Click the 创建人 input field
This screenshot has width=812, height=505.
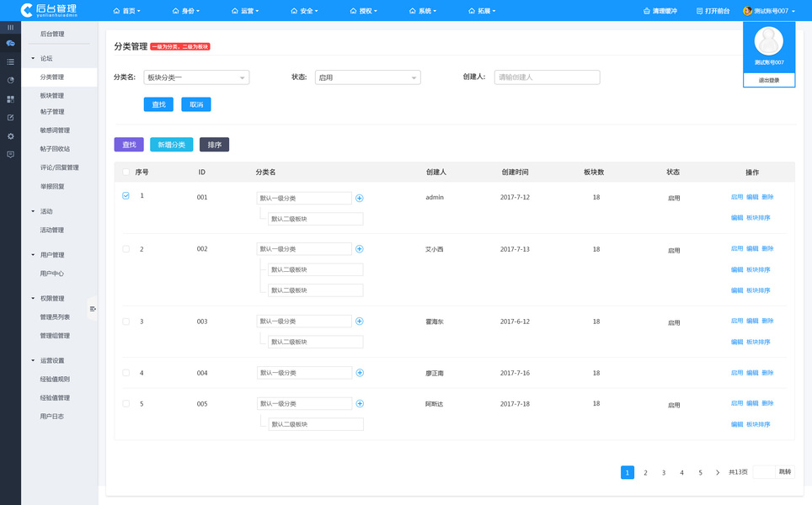coord(548,77)
